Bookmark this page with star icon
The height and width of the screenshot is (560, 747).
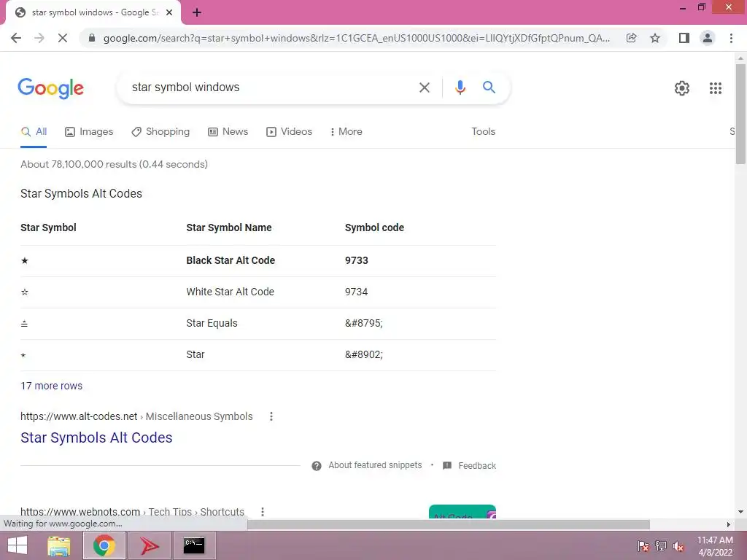pyautogui.click(x=655, y=38)
